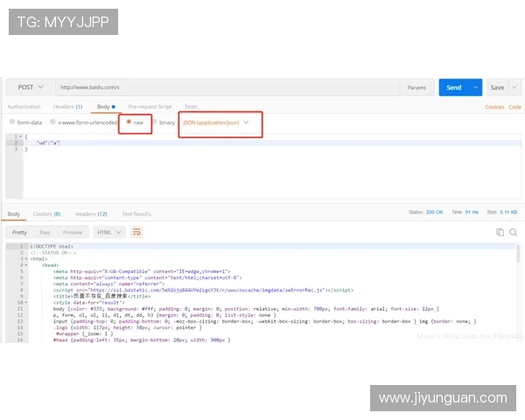Click the wrap lines icon in response toolbar
525x420 pixels.
[x=136, y=232]
